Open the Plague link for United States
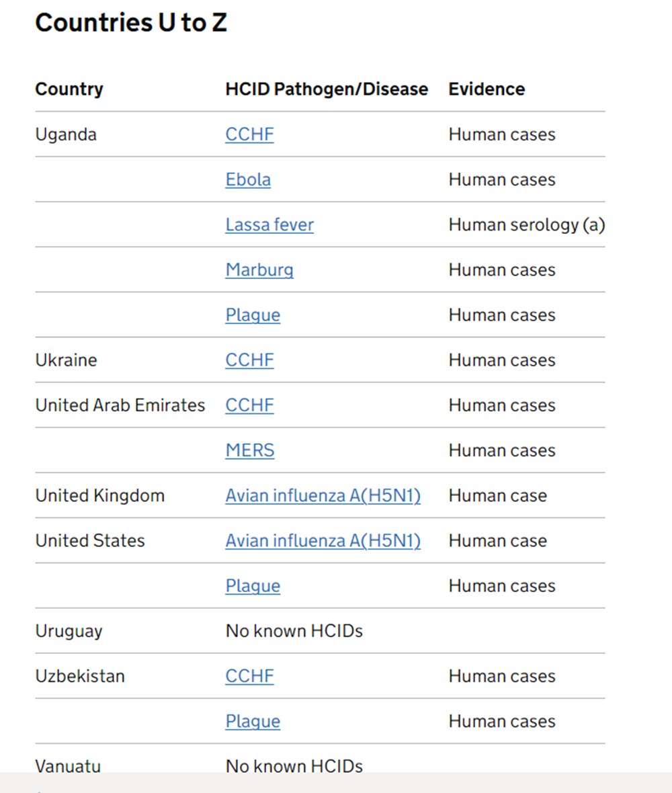The width and height of the screenshot is (672, 793). (x=253, y=585)
